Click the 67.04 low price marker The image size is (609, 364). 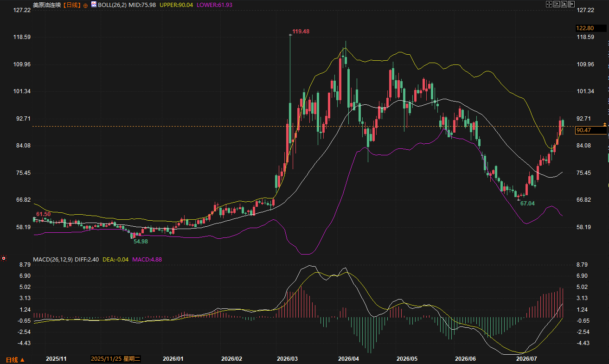[527, 204]
